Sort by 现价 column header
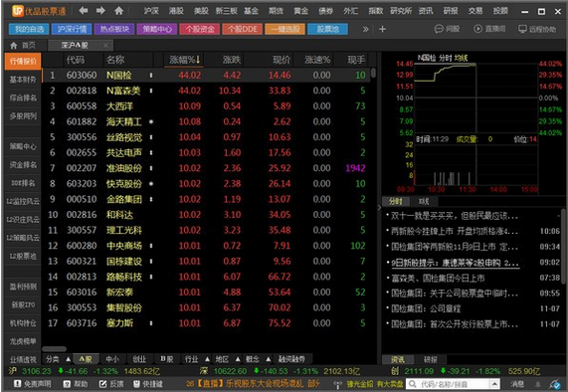 [x=282, y=60]
